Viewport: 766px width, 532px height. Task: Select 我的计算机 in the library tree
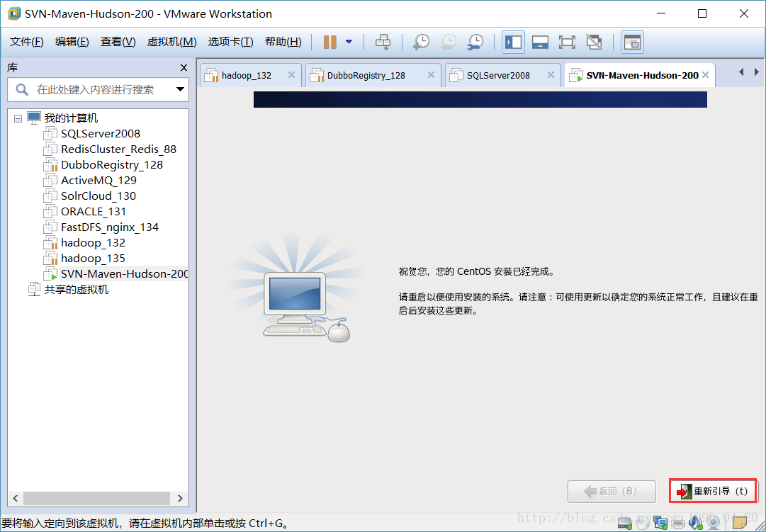click(x=71, y=118)
